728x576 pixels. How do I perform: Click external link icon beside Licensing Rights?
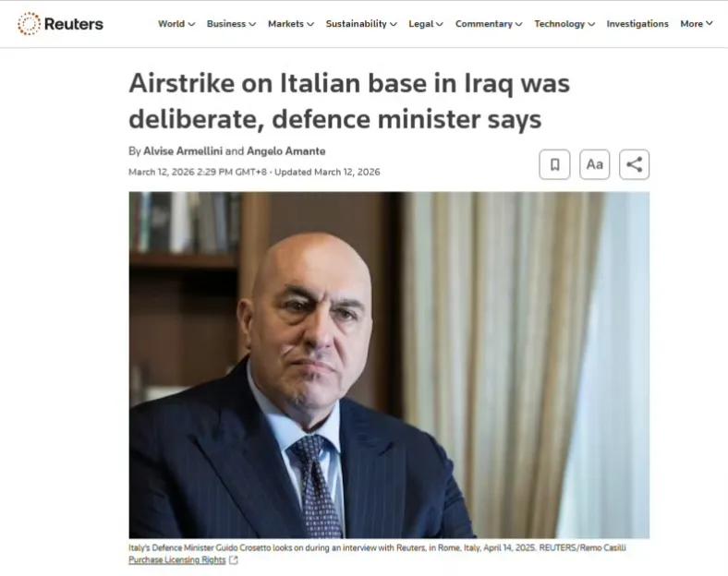tap(234, 560)
